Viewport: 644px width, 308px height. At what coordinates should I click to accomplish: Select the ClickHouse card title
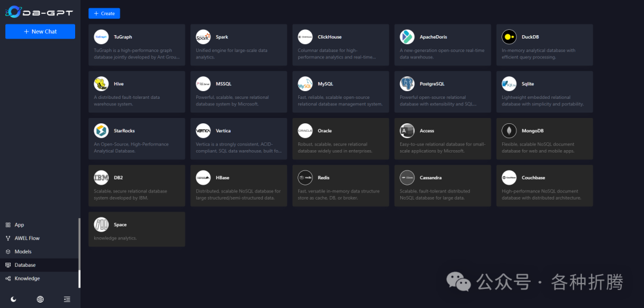pos(329,37)
